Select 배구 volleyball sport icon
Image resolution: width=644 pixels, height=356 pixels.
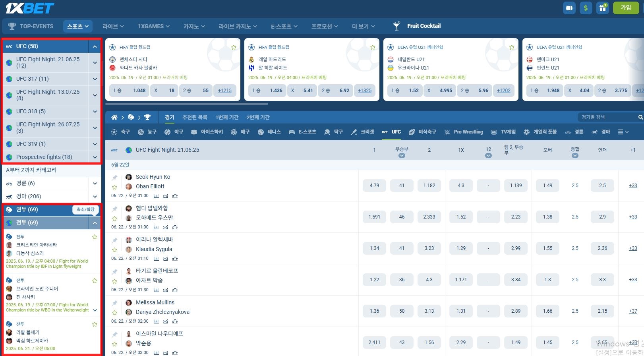coord(240,132)
